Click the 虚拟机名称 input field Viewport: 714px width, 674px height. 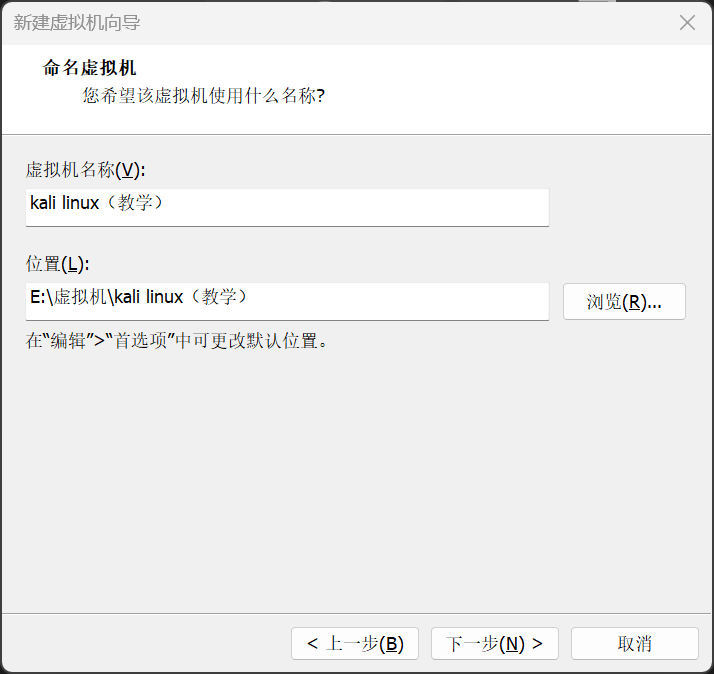tap(287, 207)
